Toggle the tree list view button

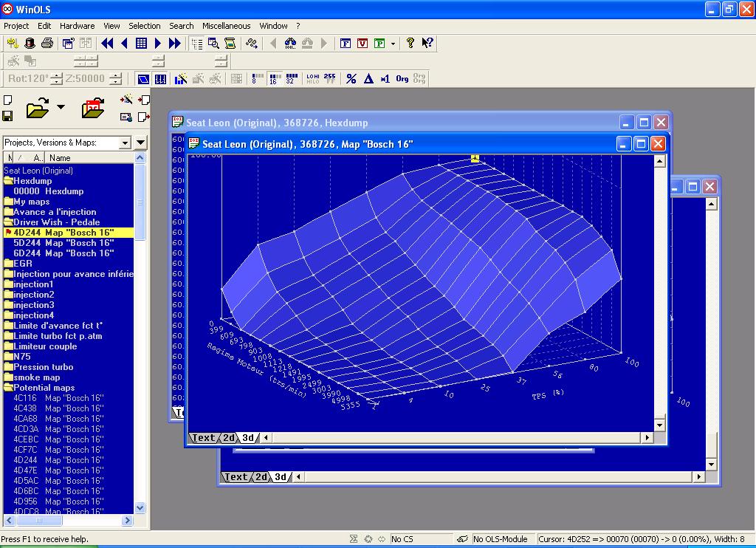click(x=196, y=44)
